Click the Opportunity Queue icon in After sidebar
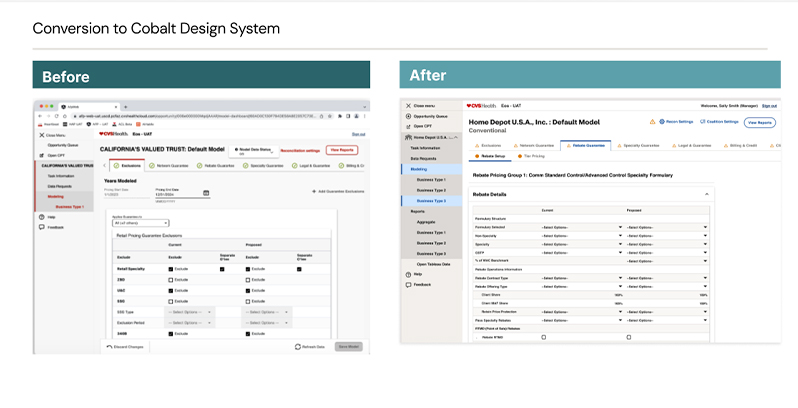This screenshot has width=798, height=408. coord(408,116)
